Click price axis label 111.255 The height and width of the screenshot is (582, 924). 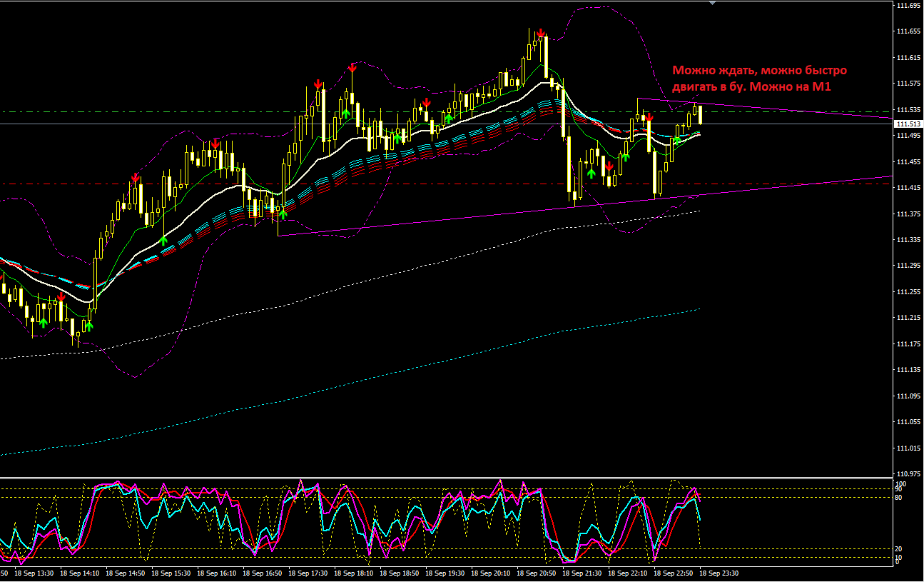click(908, 292)
